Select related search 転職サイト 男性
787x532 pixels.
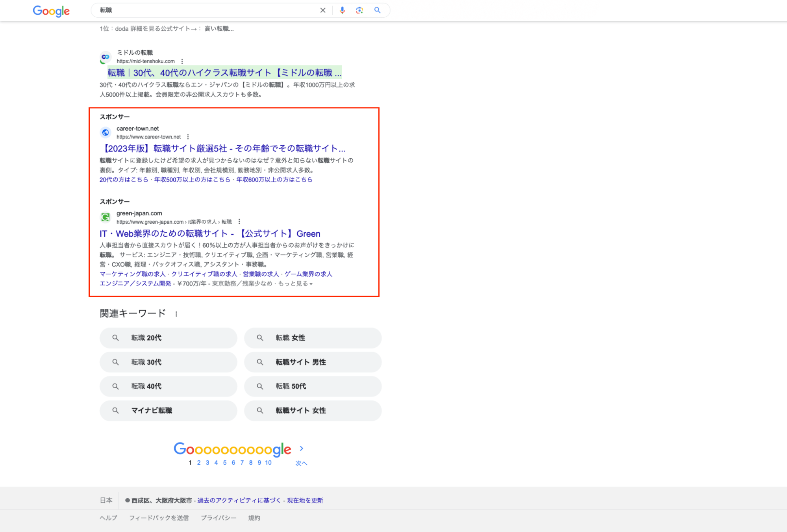pos(313,362)
